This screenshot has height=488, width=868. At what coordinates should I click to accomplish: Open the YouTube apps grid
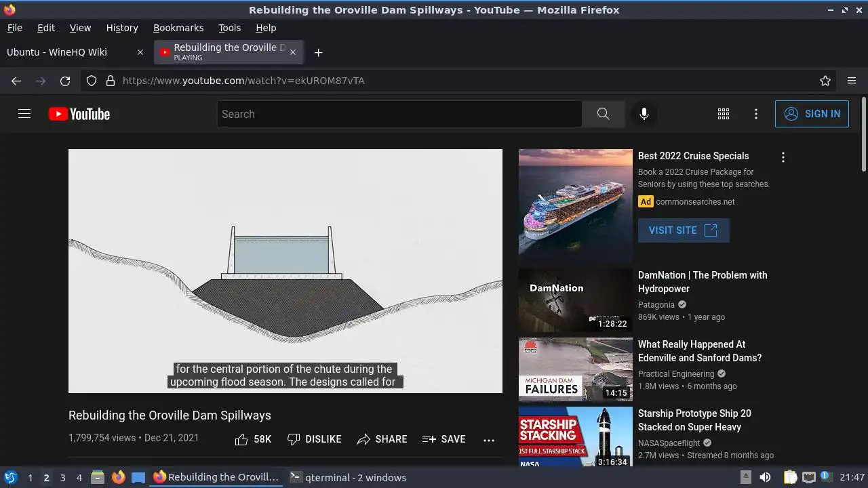(x=724, y=114)
